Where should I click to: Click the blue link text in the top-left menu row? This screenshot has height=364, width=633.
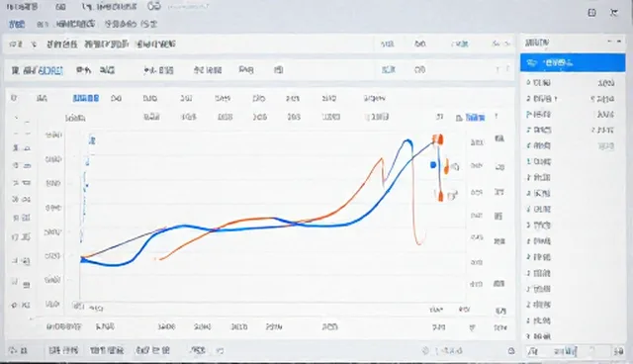(17, 24)
